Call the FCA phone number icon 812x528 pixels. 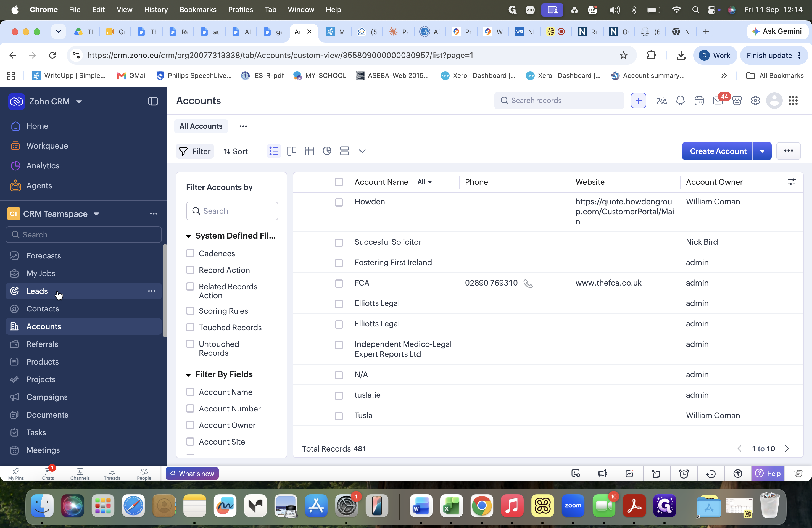(528, 283)
